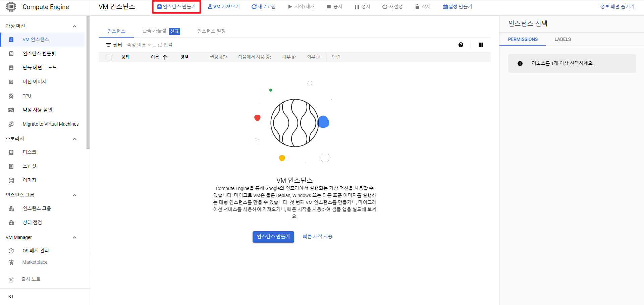Collapse the sidebar with the arrow icon
This screenshot has width=644, height=305.
pyautogui.click(x=11, y=297)
